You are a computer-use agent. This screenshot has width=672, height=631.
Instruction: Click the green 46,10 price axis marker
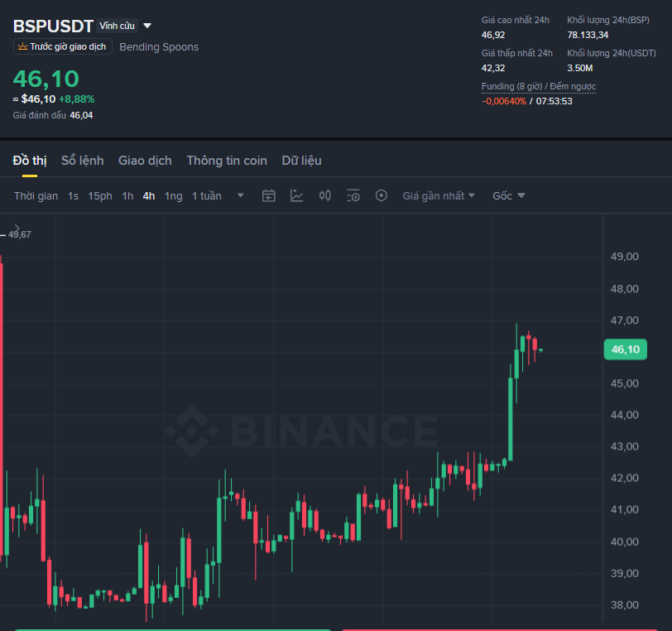point(626,349)
